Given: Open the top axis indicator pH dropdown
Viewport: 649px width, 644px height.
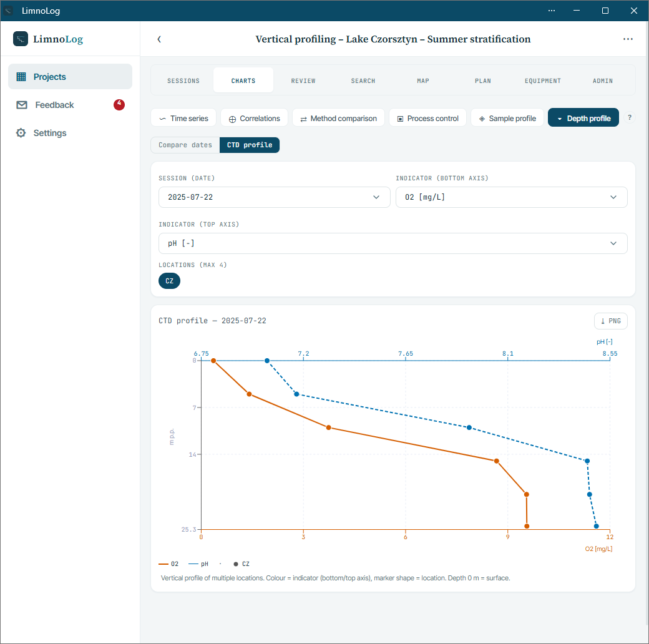Looking at the screenshot, I should click(393, 243).
